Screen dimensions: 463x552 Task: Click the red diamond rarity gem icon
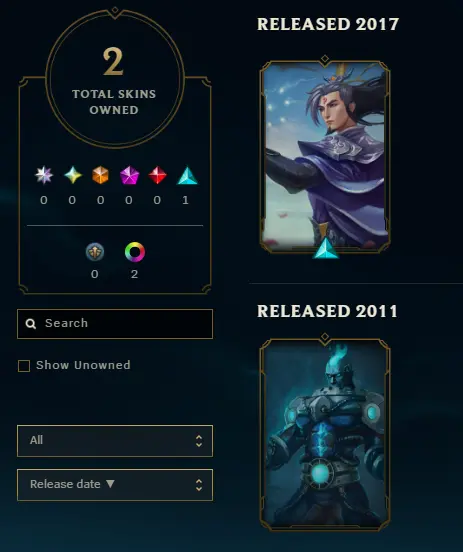[157, 175]
